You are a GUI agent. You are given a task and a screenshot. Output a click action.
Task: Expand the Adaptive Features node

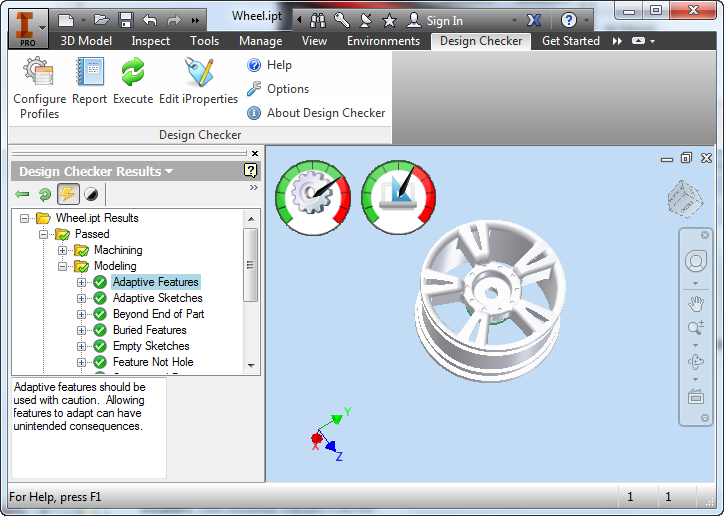[81, 282]
